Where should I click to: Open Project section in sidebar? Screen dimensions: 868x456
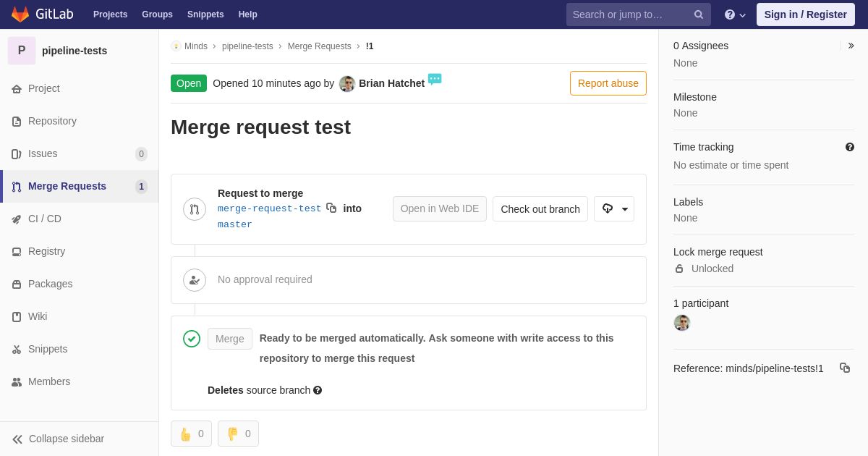click(80, 88)
